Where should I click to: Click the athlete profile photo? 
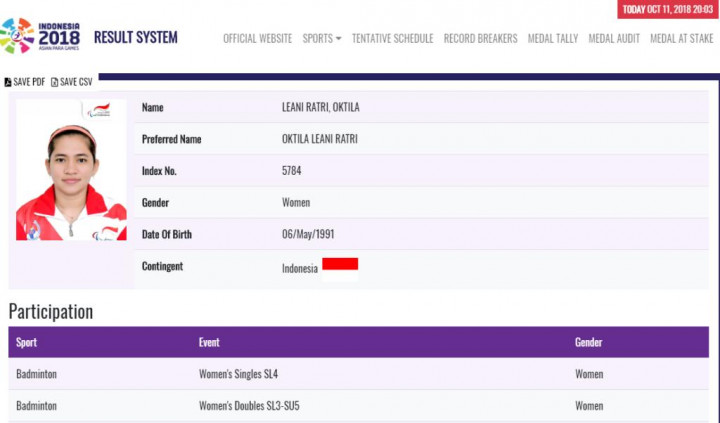[x=71, y=170]
